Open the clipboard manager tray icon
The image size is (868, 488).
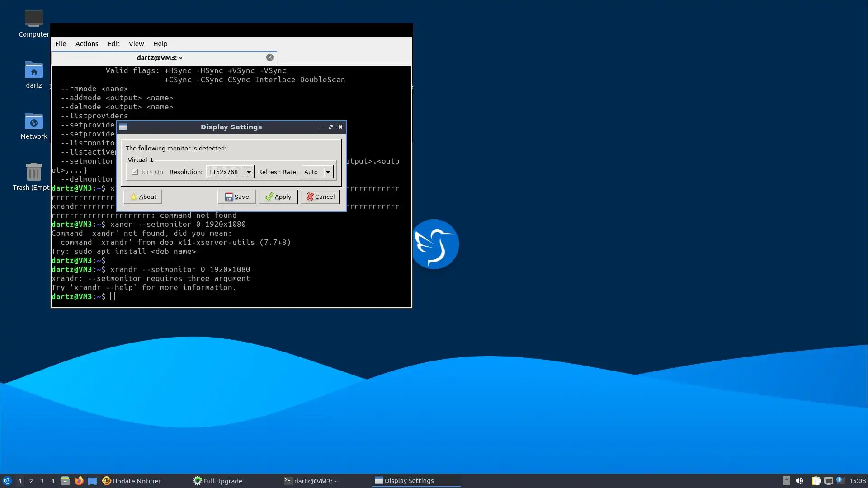point(816,481)
